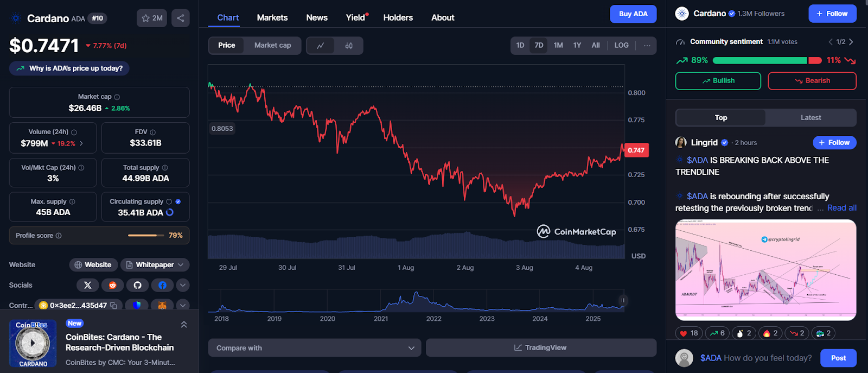Expand more contract addresses chevron
The height and width of the screenshot is (373, 868).
183,305
